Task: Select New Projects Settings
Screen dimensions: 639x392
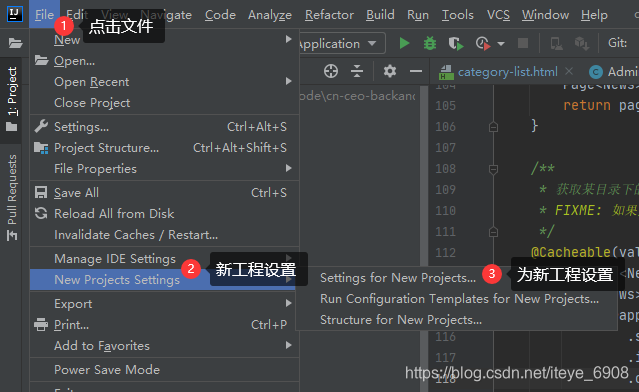Action: (x=164, y=280)
